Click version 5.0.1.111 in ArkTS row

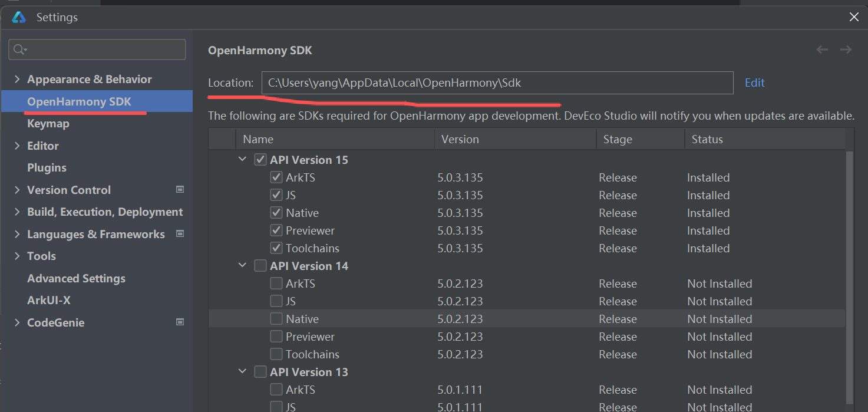[460, 390]
